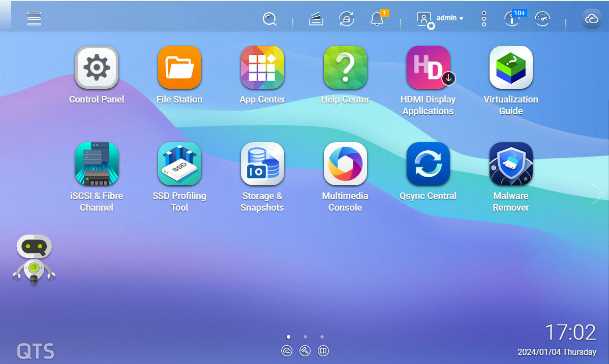Screen dimensions: 609x364
Task: Open the three-dot More options menu
Action: pyautogui.click(x=484, y=19)
